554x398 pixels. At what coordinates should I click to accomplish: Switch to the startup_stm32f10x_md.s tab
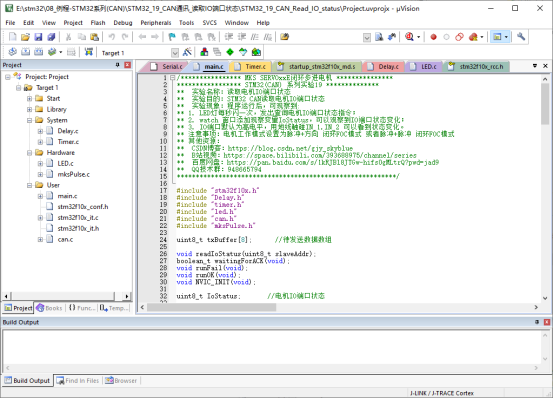click(317, 66)
